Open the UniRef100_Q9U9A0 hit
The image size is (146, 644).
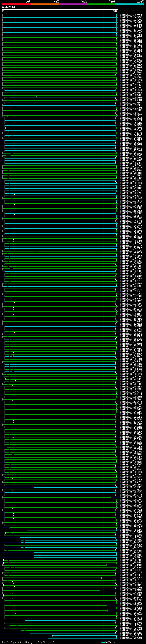[131, 633]
